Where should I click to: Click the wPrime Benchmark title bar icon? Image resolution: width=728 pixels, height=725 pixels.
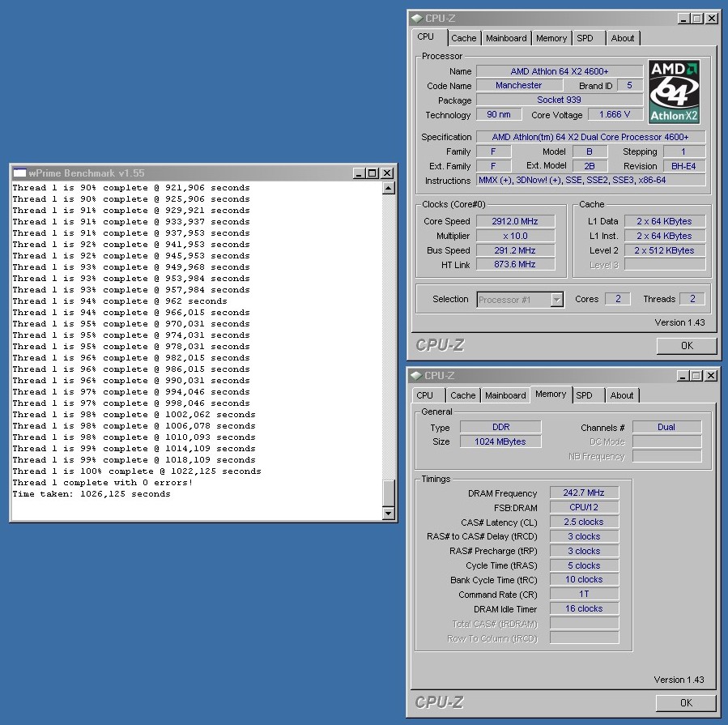coord(19,173)
